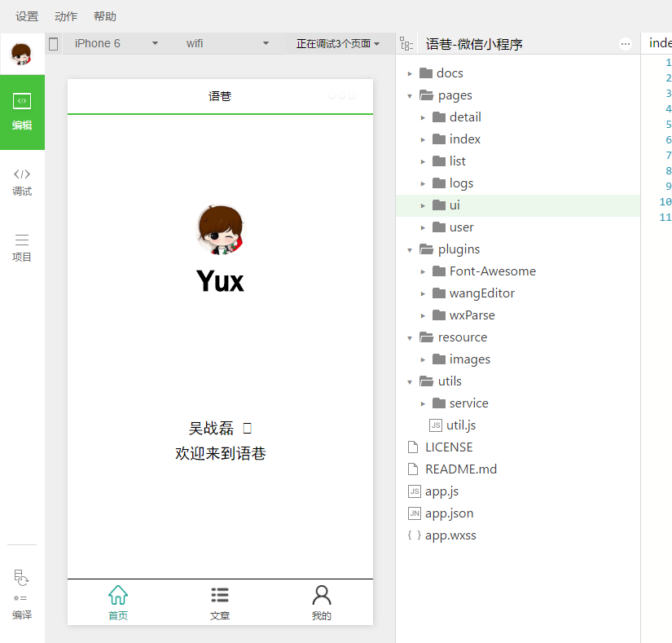Click the file tree structure icon

coord(406,44)
